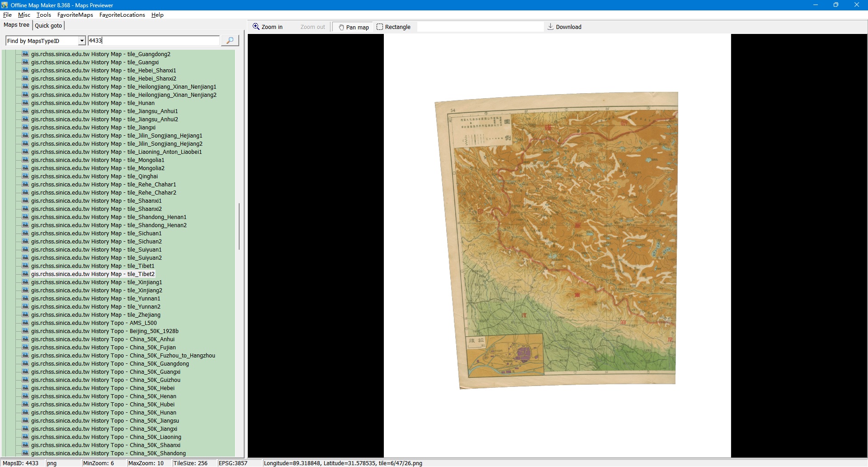Click the search field containing 4433
The height and width of the screenshot is (467, 868).
(x=153, y=41)
